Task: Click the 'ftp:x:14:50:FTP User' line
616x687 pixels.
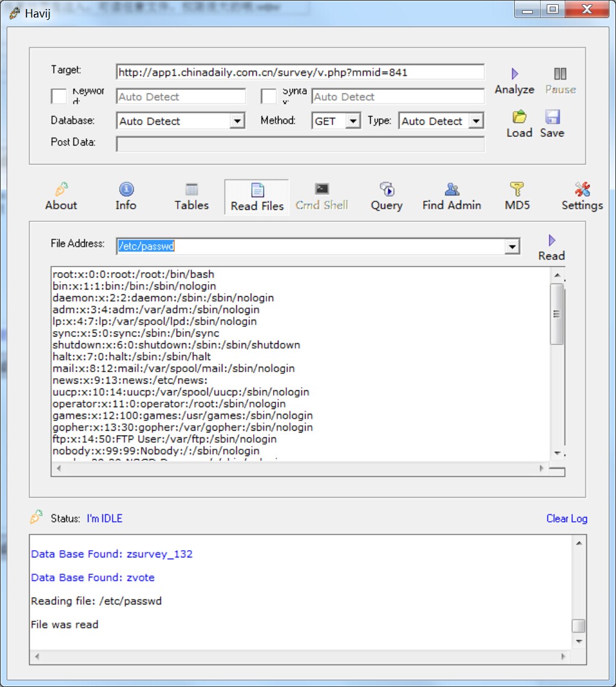Action: [x=165, y=439]
